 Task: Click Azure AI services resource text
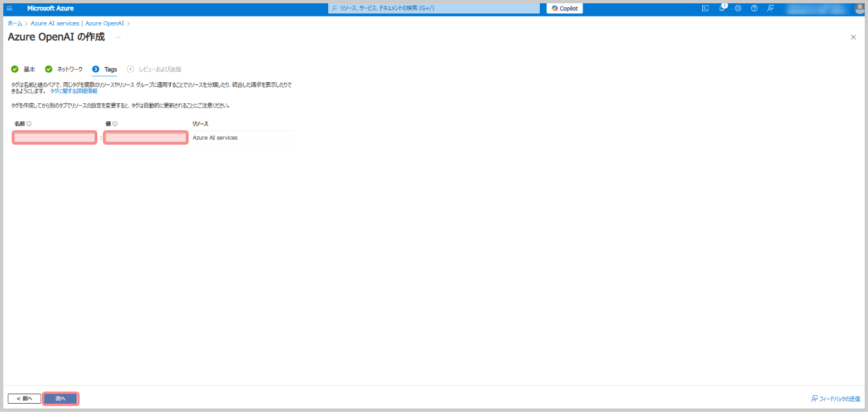pos(215,137)
